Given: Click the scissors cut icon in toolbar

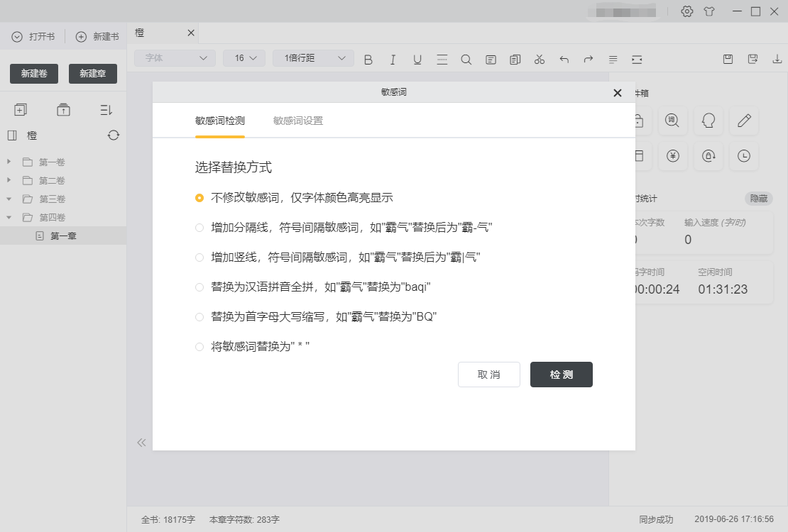Looking at the screenshot, I should point(539,60).
